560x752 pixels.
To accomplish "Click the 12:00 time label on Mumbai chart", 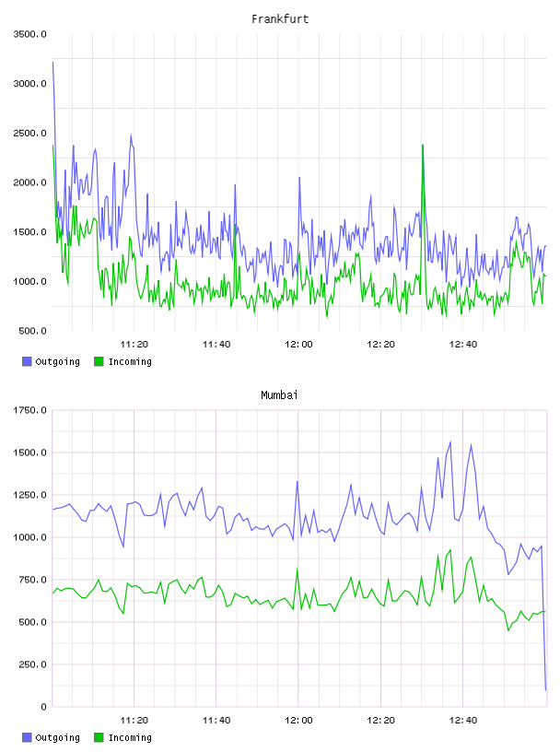I will pyautogui.click(x=298, y=720).
